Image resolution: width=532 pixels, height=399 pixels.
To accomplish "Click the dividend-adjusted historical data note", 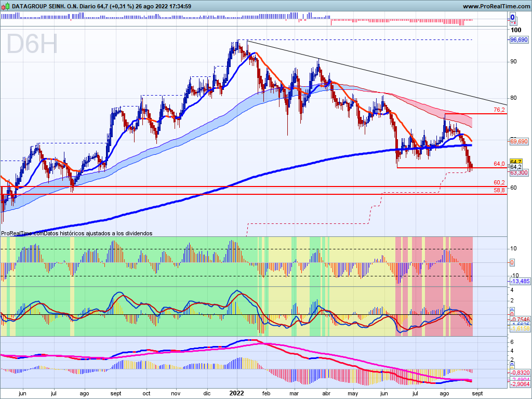I will coord(98,233).
